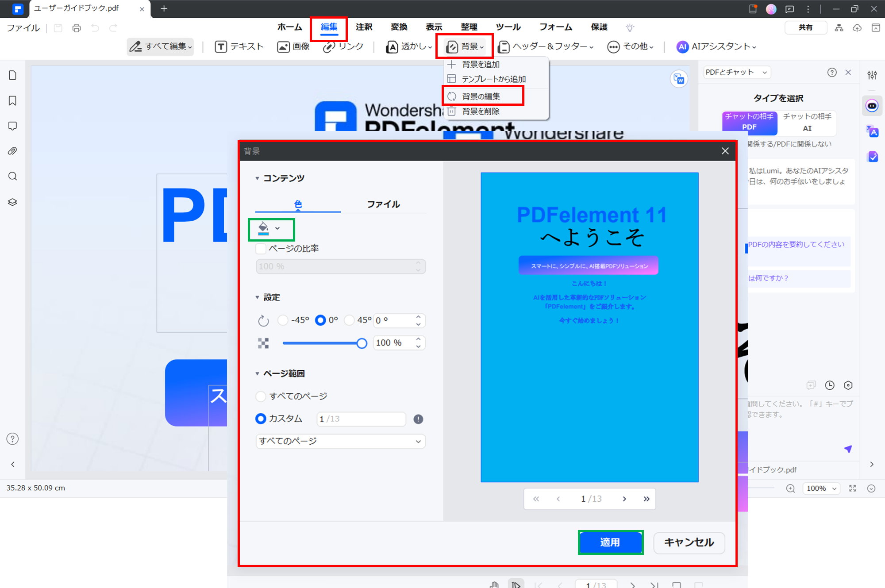The image size is (885, 588).
Task: Open the attachments paperclip panel
Action: (x=12, y=151)
